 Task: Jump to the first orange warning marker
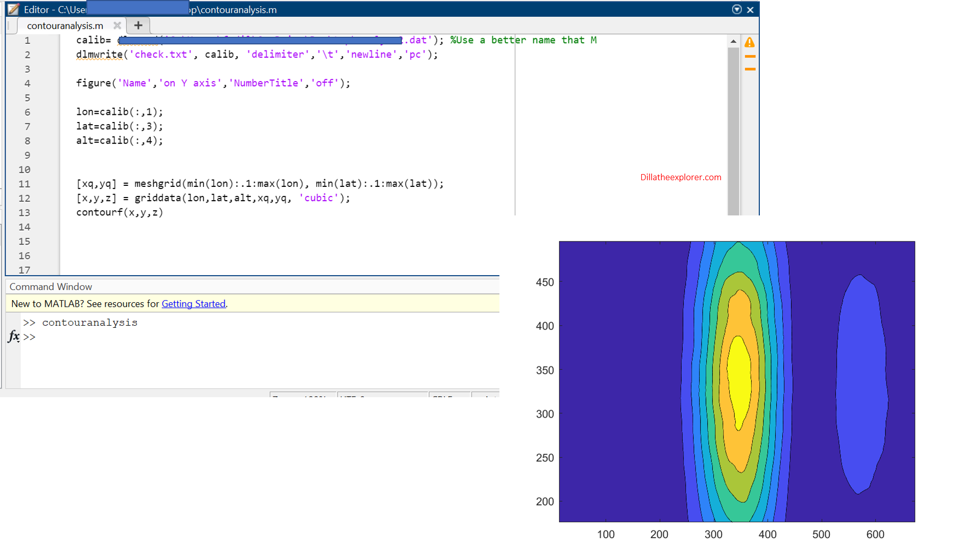pyautogui.click(x=750, y=57)
